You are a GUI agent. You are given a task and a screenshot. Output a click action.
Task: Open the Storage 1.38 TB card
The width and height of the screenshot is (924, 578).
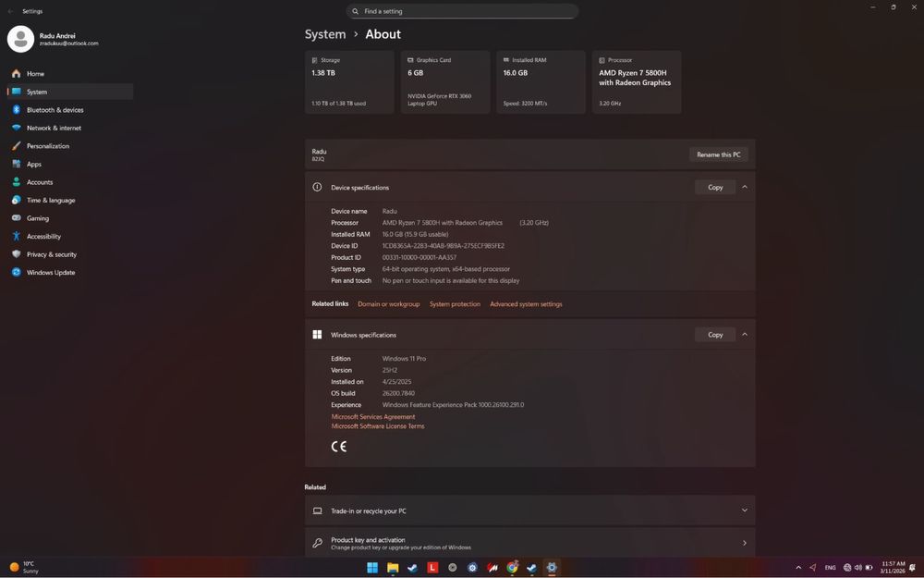click(x=349, y=82)
